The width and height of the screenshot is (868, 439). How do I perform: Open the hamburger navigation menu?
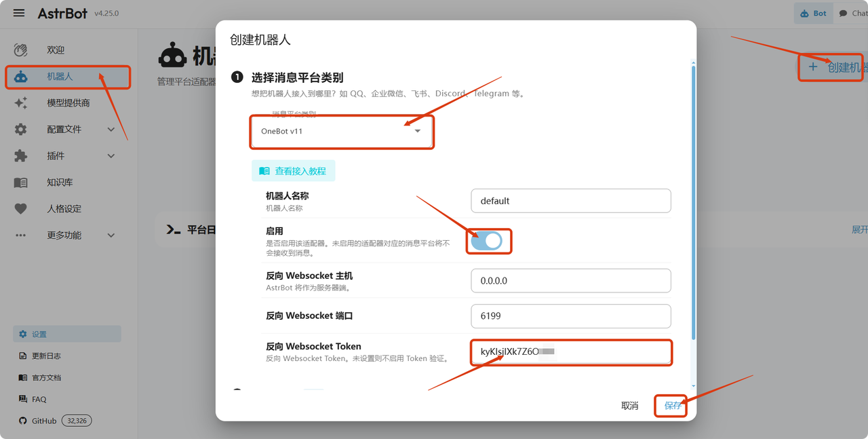click(19, 14)
